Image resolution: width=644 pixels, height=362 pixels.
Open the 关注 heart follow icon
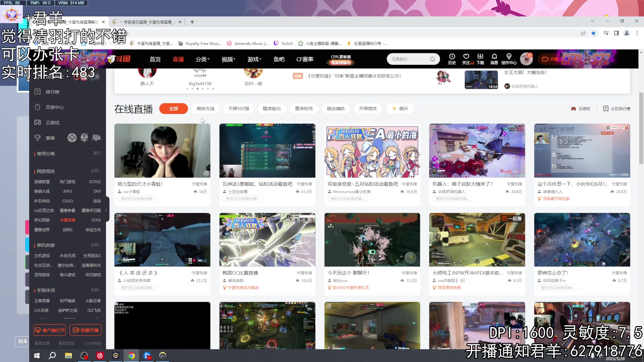pos(466,59)
